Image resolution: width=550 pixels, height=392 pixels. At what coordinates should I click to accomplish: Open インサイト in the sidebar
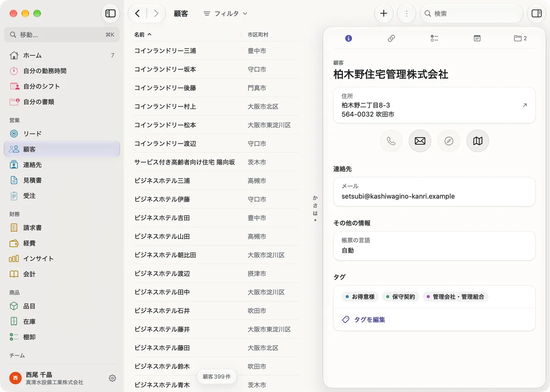[62, 259]
